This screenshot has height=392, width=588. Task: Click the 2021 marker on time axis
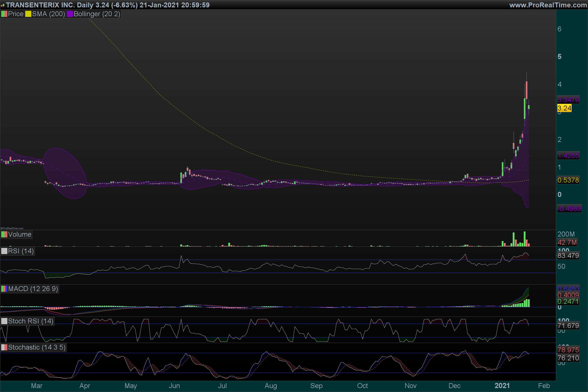(x=502, y=385)
